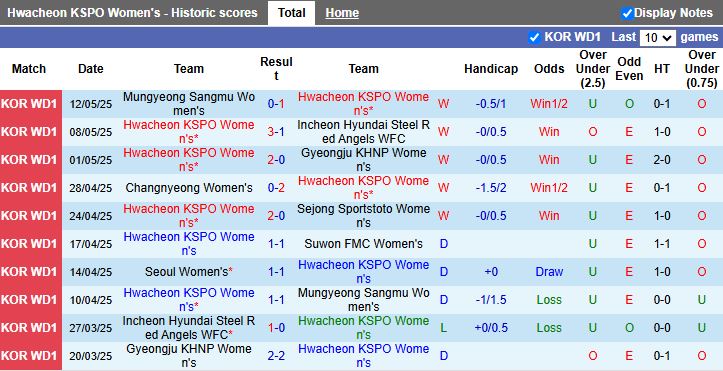
Task: Click Odd Even value O on 27/03/25 row
Action: (x=629, y=328)
